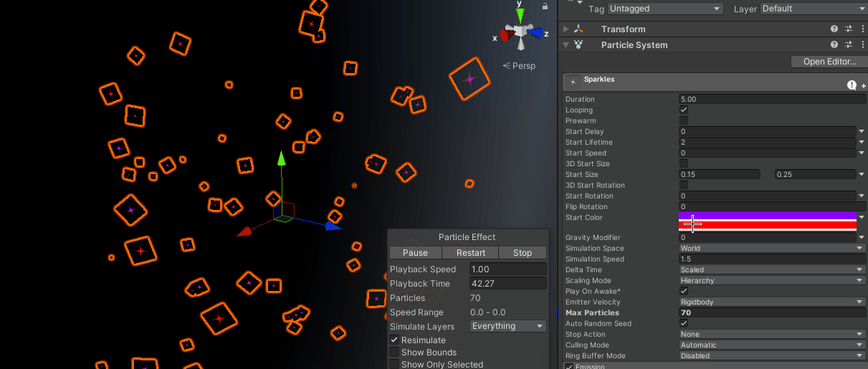The height and width of the screenshot is (369, 868).
Task: Open presets for Particle System component
Action: pyautogui.click(x=849, y=45)
